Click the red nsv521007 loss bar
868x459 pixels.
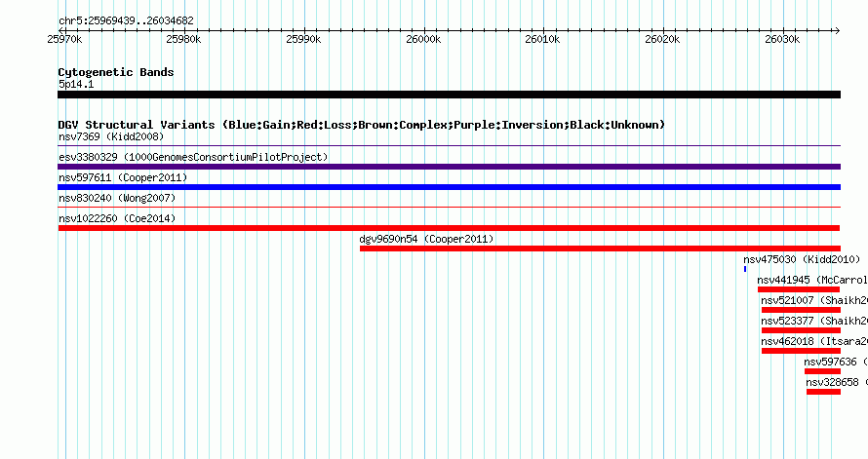[x=801, y=310]
